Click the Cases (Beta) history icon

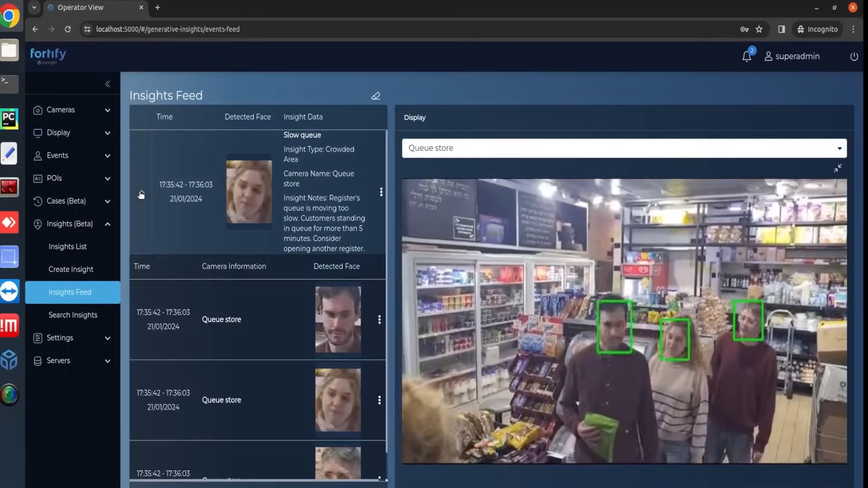[38, 201]
